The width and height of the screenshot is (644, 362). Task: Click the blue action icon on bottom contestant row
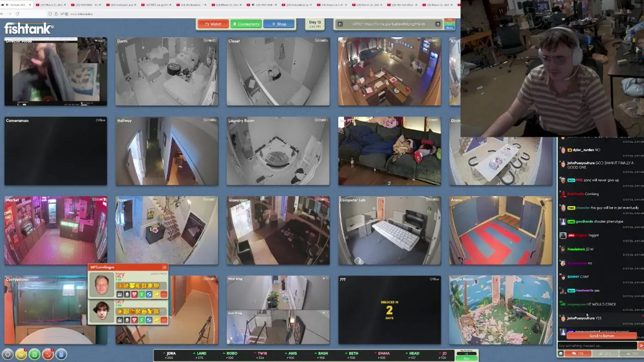tap(149, 320)
